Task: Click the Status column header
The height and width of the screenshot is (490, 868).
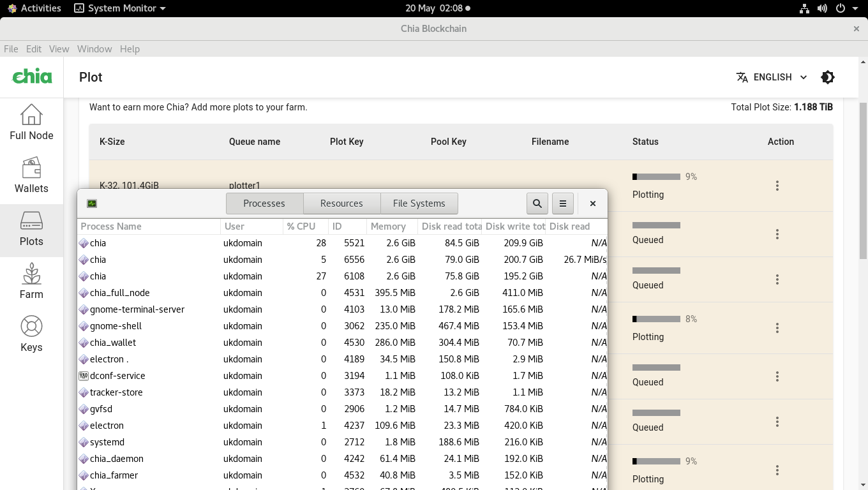Action: coord(645,142)
